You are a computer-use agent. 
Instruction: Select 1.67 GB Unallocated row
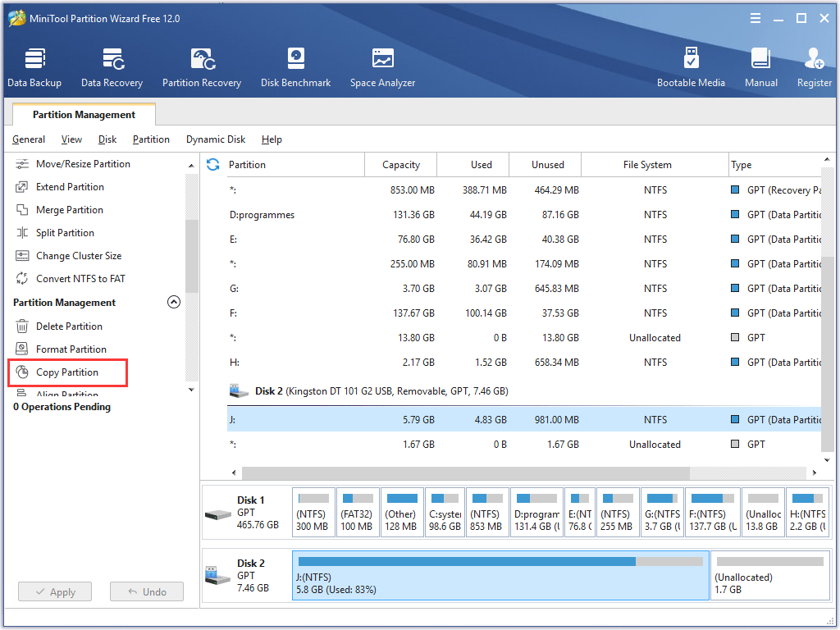(x=524, y=444)
